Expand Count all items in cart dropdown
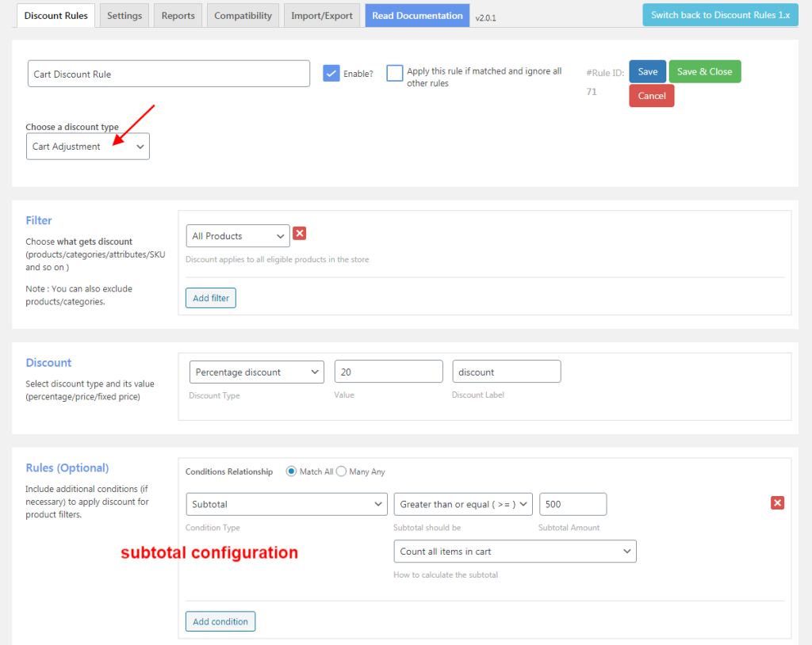The width and height of the screenshot is (812, 645). pyautogui.click(x=515, y=551)
